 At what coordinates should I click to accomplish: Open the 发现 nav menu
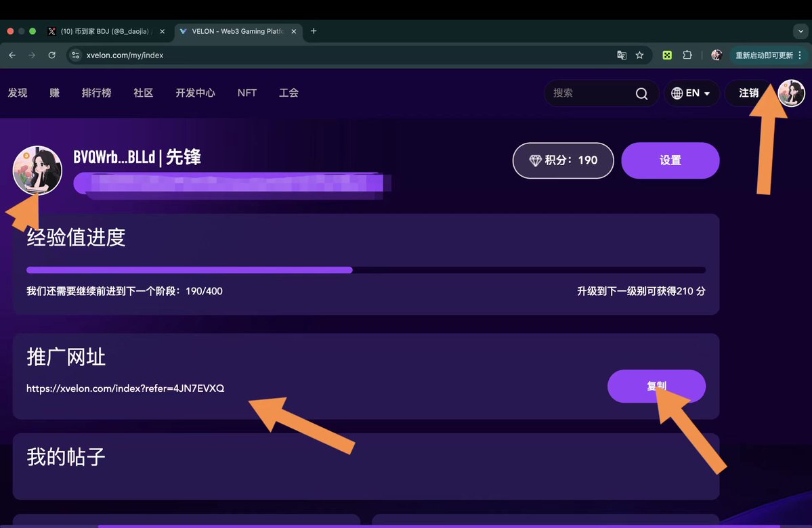click(18, 93)
